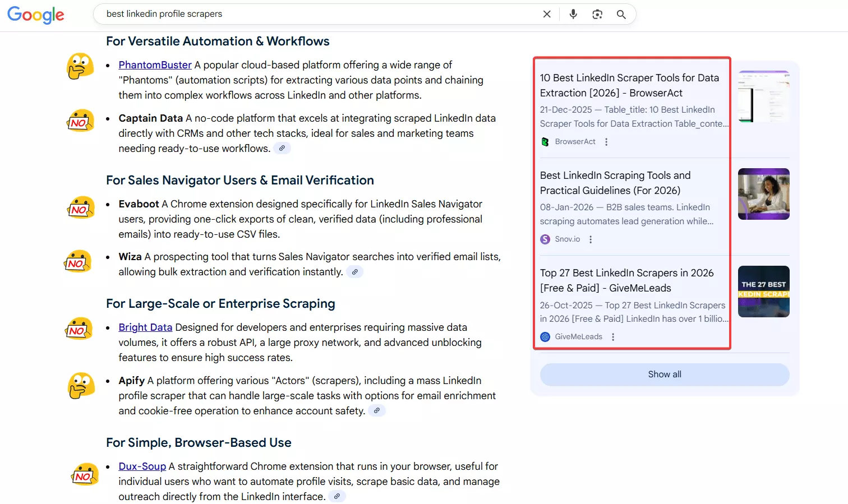This screenshot has width=848, height=504.
Task: Click inside the search input field
Action: click(314, 14)
